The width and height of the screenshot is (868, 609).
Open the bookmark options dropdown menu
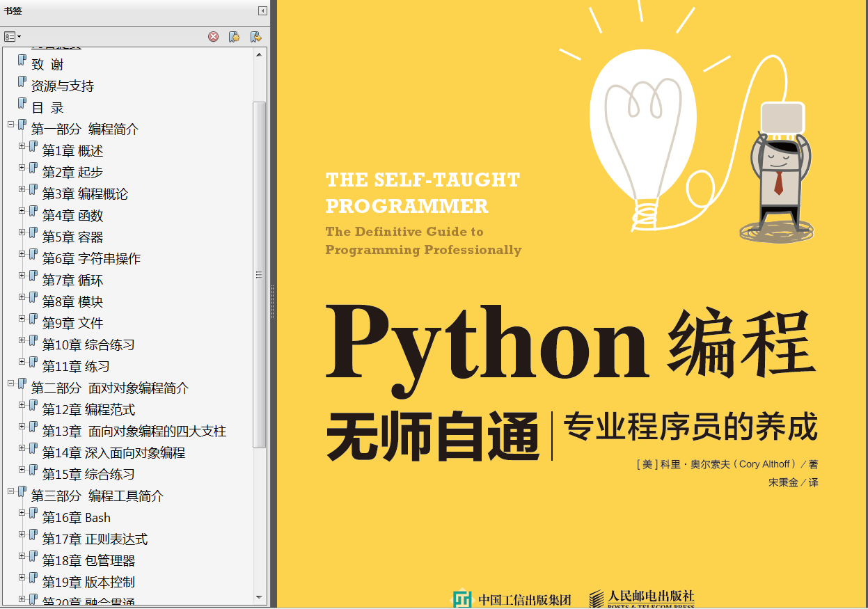tap(11, 36)
